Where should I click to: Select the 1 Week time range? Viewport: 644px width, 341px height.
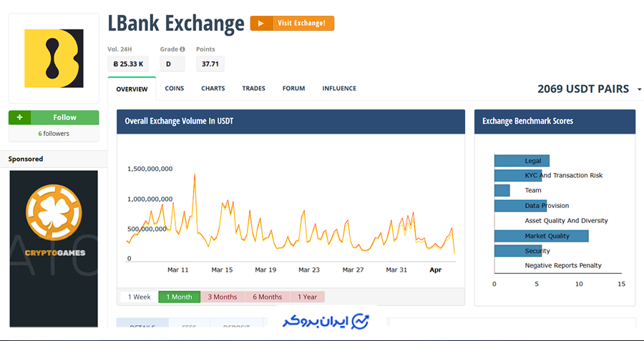[x=139, y=297]
